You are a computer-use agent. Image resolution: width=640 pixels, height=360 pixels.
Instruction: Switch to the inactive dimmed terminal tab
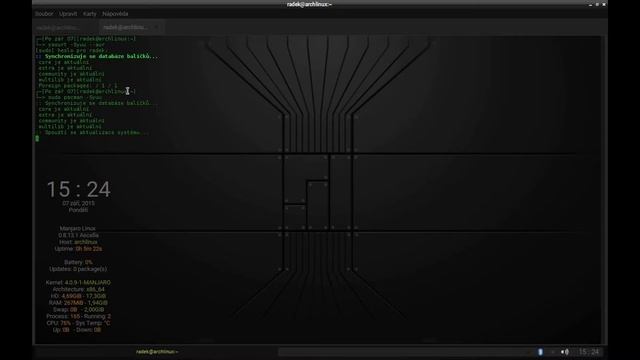(65, 27)
